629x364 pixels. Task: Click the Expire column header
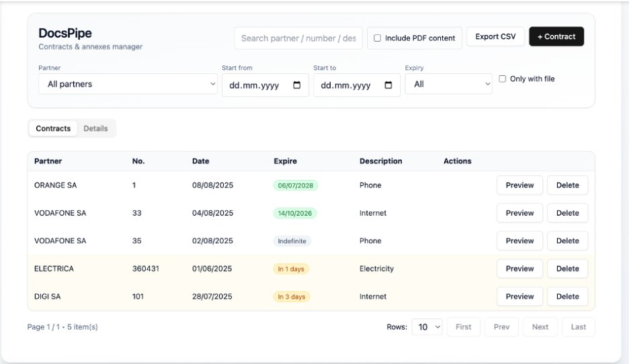285,161
